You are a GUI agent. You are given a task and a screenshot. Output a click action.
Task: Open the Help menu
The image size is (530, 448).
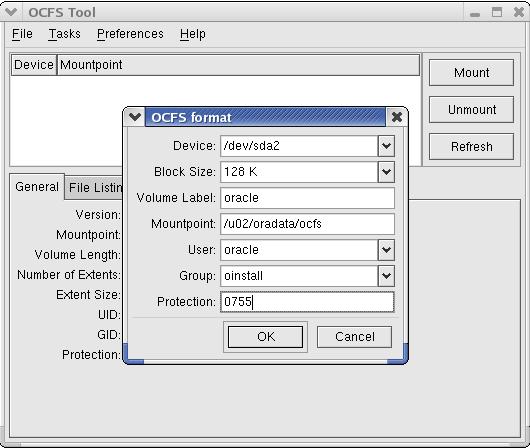(x=193, y=34)
